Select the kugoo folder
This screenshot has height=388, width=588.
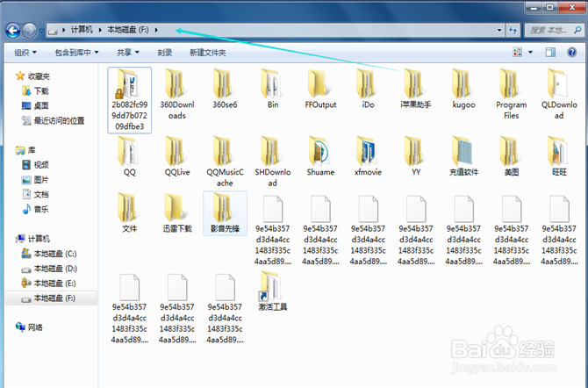click(x=464, y=89)
